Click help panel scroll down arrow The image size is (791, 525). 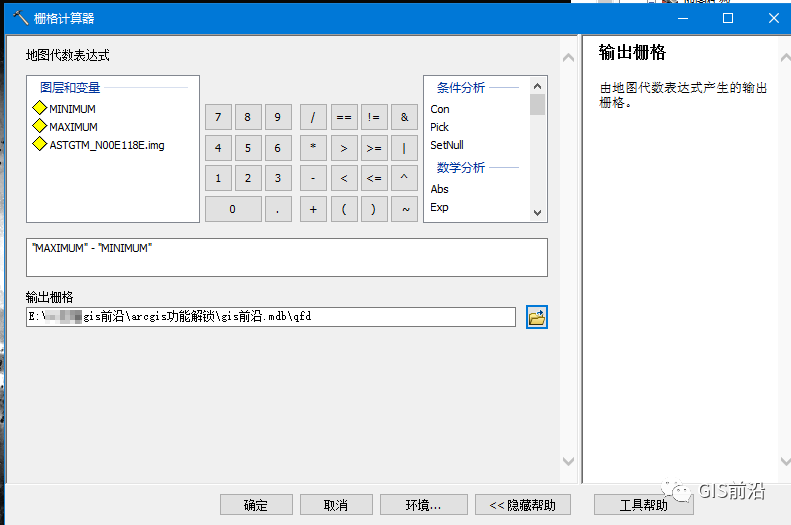[x=785, y=461]
